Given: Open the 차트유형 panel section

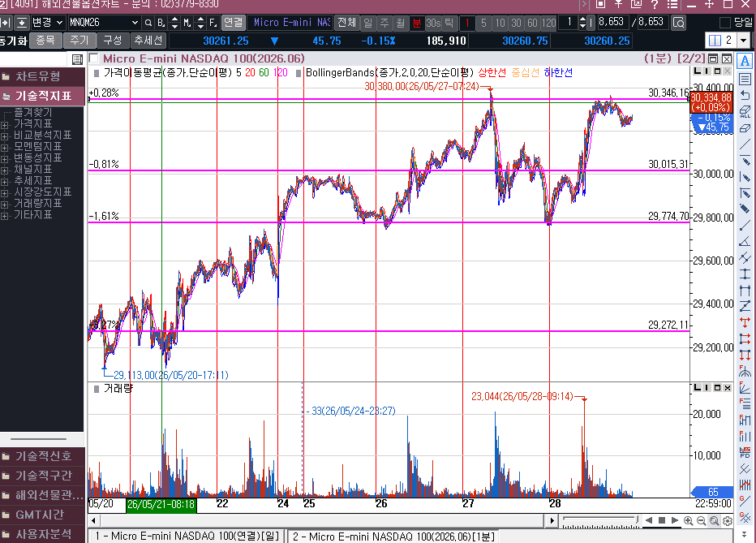Looking at the screenshot, I should (42, 76).
